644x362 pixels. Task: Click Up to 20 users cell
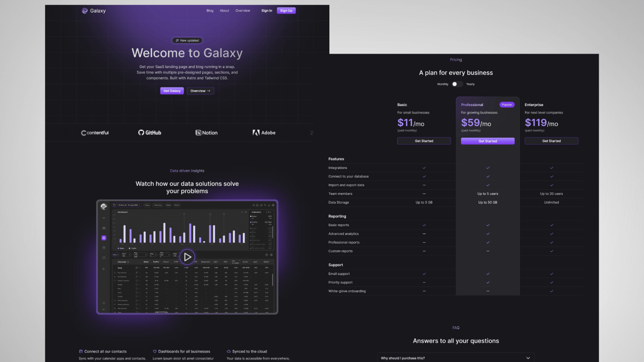coord(551,194)
